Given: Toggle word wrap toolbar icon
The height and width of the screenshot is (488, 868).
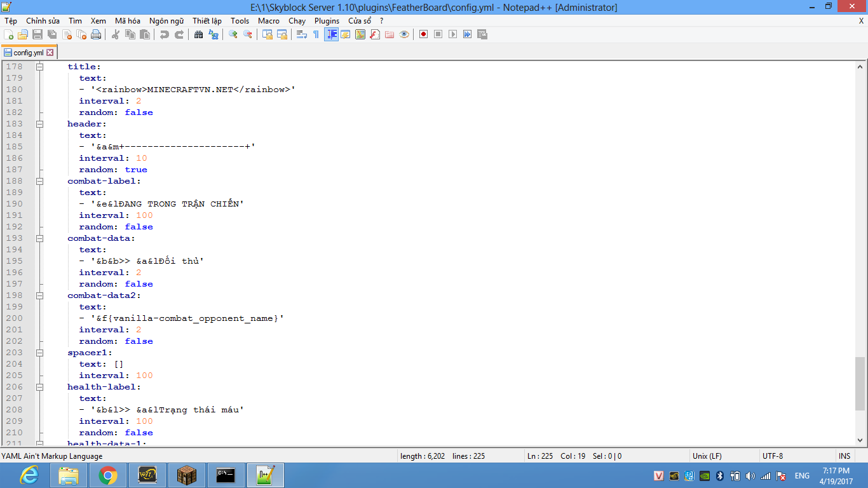Looking at the screenshot, I should tap(302, 34).
